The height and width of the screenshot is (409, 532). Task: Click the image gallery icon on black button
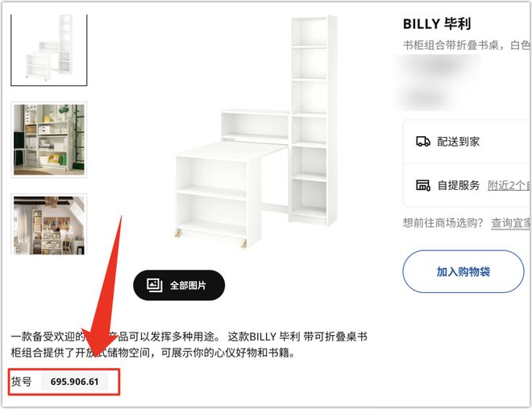coord(154,285)
